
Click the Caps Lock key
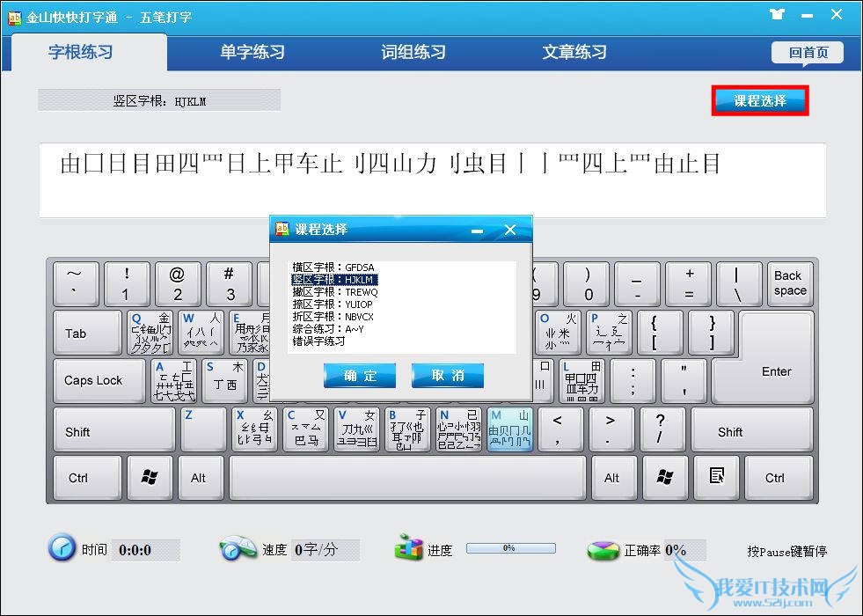(x=99, y=381)
